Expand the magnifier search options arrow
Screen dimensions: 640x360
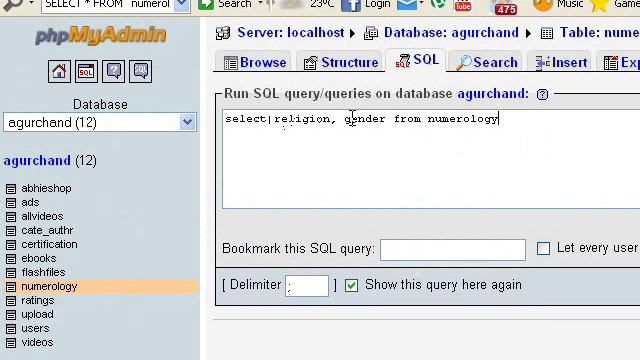click(31, 3)
